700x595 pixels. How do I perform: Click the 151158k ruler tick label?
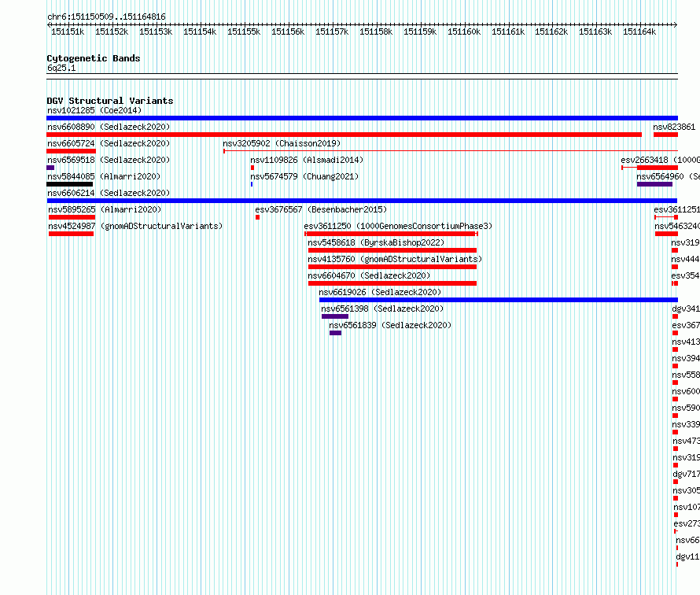pyautogui.click(x=376, y=32)
